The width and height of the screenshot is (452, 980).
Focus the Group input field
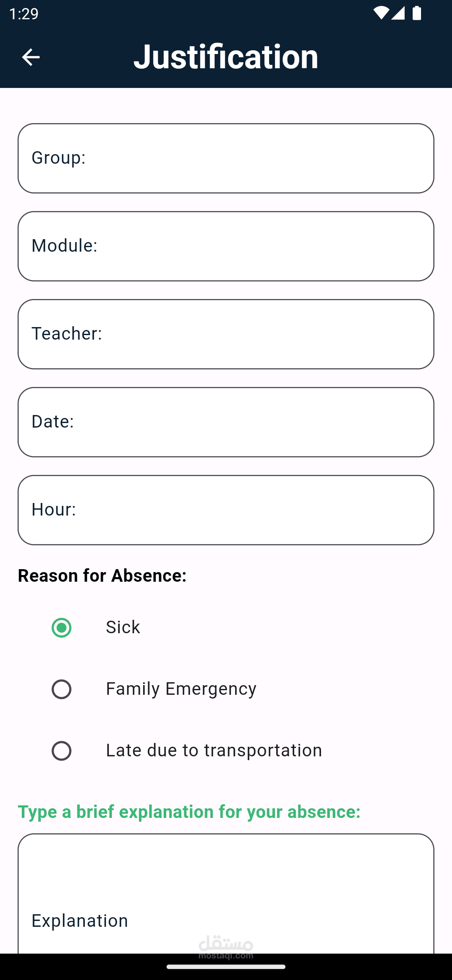(x=226, y=158)
